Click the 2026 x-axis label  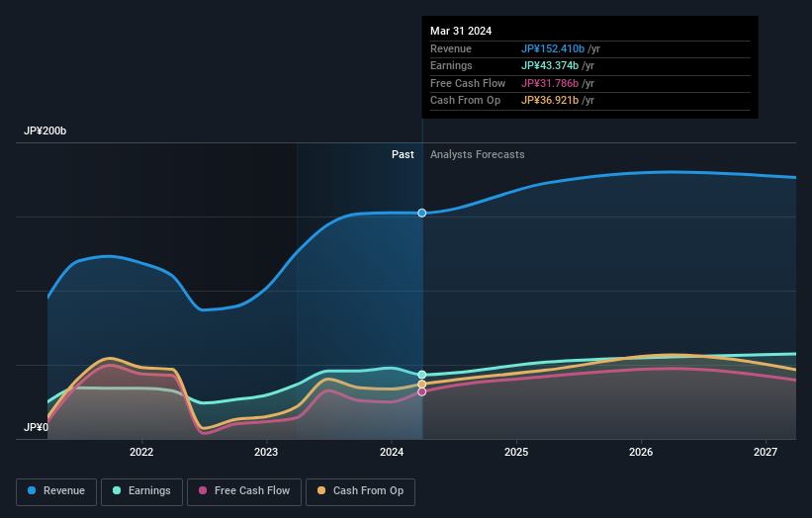(x=641, y=452)
